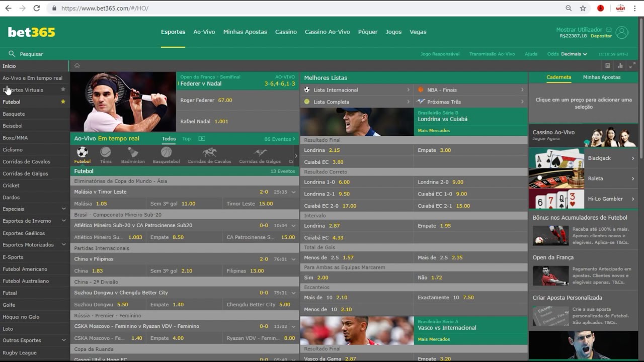Open browser zoom magnifier icon
644x362 pixels.
(569, 8)
